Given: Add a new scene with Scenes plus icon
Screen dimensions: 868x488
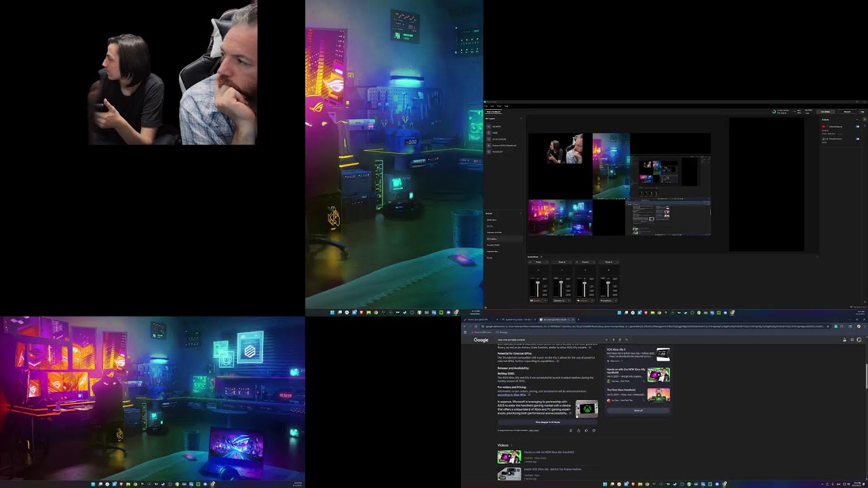Looking at the screenshot, I should [521, 213].
